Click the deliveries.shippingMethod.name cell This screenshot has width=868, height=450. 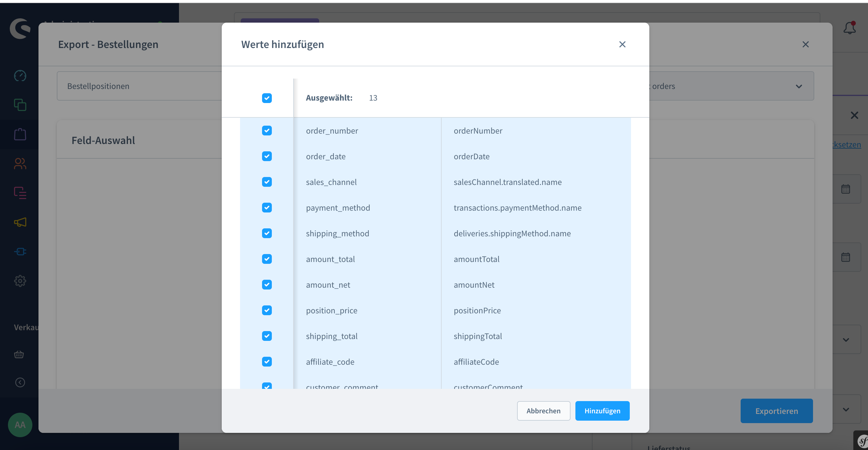tap(512, 233)
